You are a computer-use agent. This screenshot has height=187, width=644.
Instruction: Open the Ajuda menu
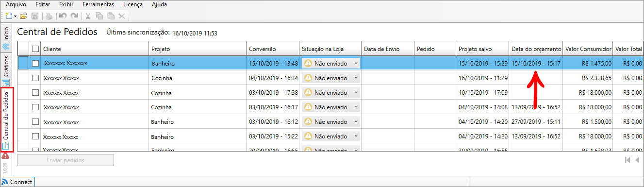point(159,4)
